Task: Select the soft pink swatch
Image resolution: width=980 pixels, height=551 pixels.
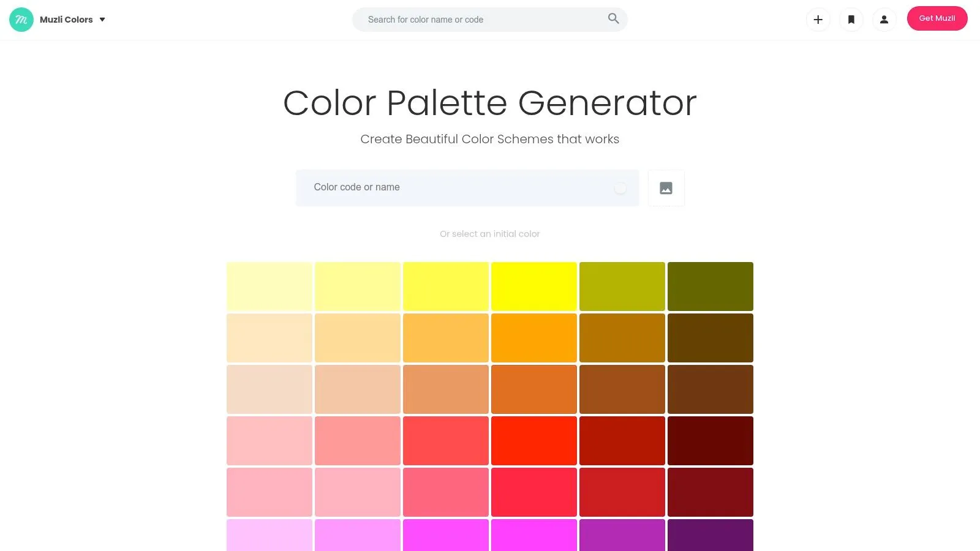Action: click(269, 492)
